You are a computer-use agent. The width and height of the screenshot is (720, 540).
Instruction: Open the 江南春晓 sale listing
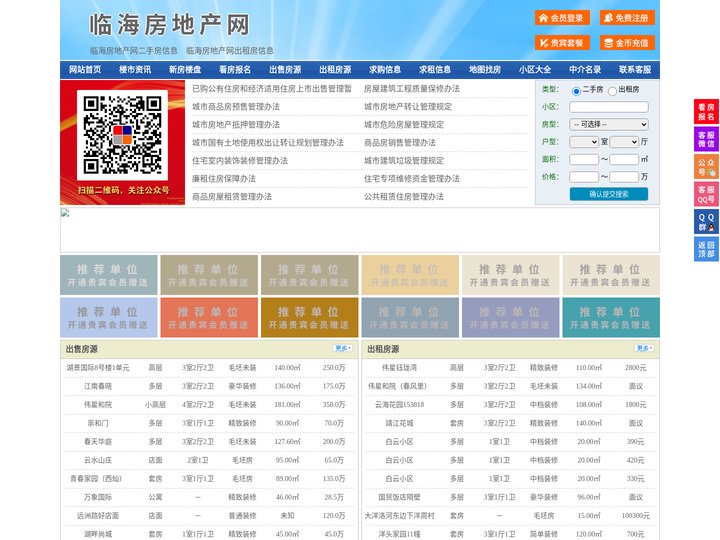pyautogui.click(x=98, y=386)
